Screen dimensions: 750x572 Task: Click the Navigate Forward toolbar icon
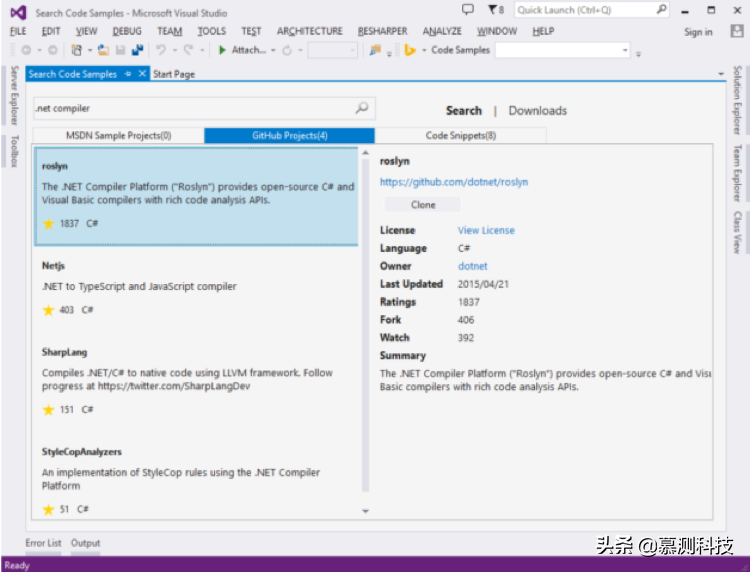(x=53, y=50)
